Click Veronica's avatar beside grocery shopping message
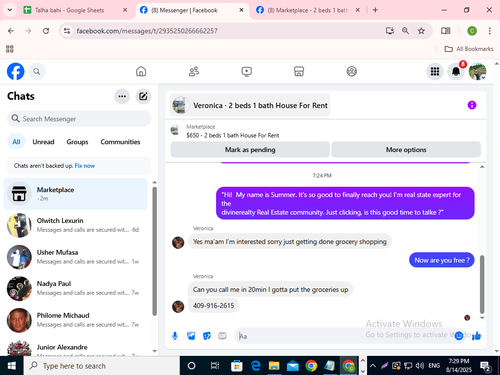 pos(178,243)
